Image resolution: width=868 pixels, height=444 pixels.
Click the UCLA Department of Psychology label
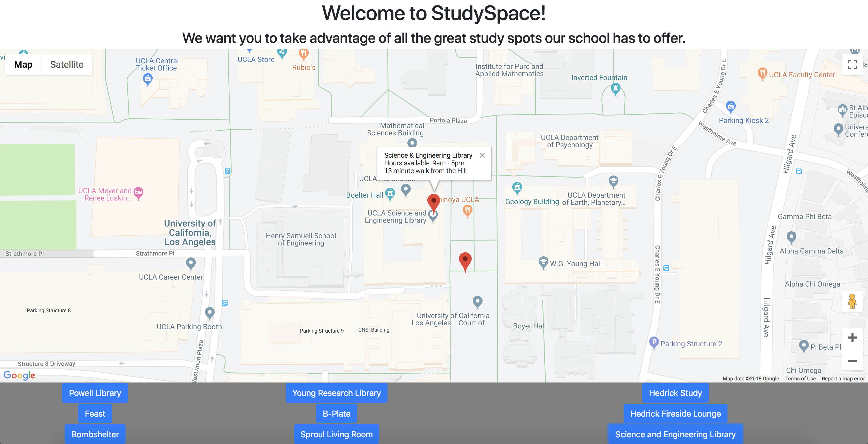570,141
